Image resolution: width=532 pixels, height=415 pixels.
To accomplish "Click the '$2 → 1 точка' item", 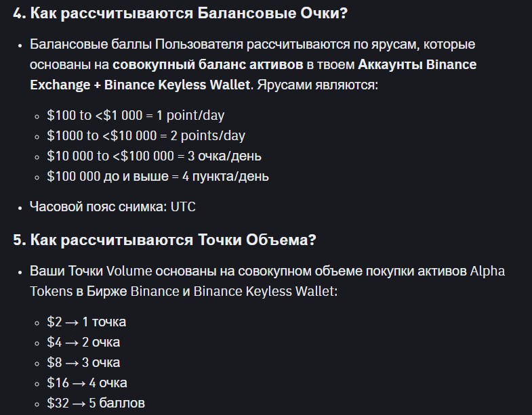I will click(x=87, y=322).
